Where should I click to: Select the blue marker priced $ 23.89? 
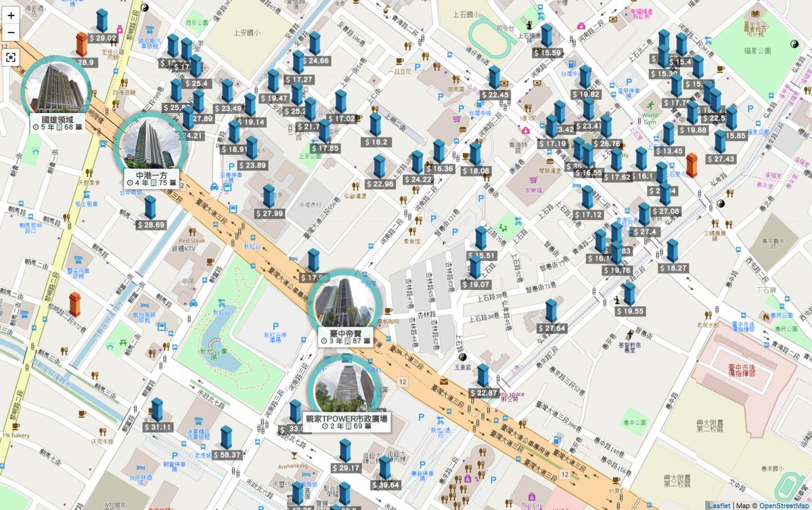tap(251, 148)
